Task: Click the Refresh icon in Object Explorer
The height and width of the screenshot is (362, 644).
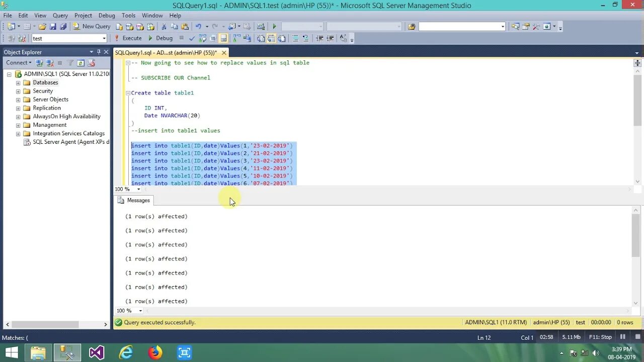Action: 80,62
